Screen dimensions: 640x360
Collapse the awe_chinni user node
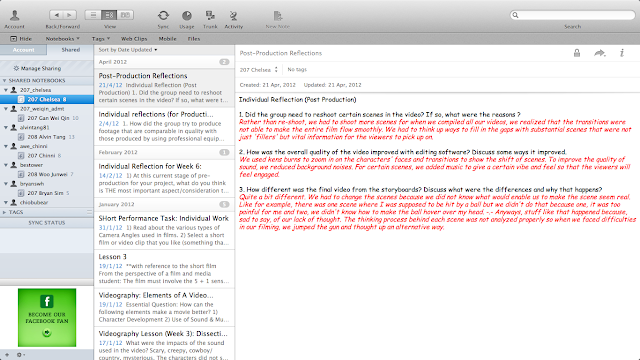coord(6,146)
